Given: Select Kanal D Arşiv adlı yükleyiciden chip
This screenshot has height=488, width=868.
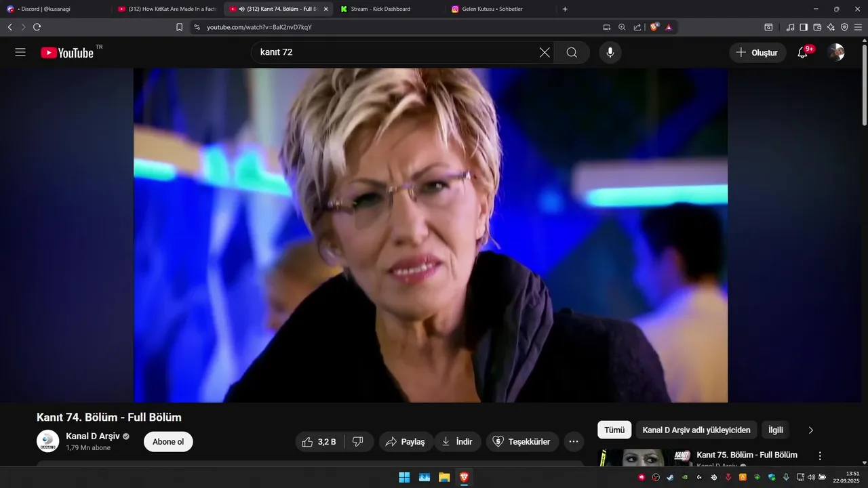Looking at the screenshot, I should 696,430.
